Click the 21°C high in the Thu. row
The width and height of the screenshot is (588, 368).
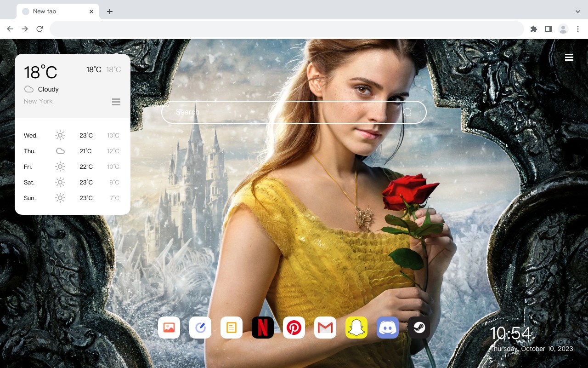click(85, 151)
